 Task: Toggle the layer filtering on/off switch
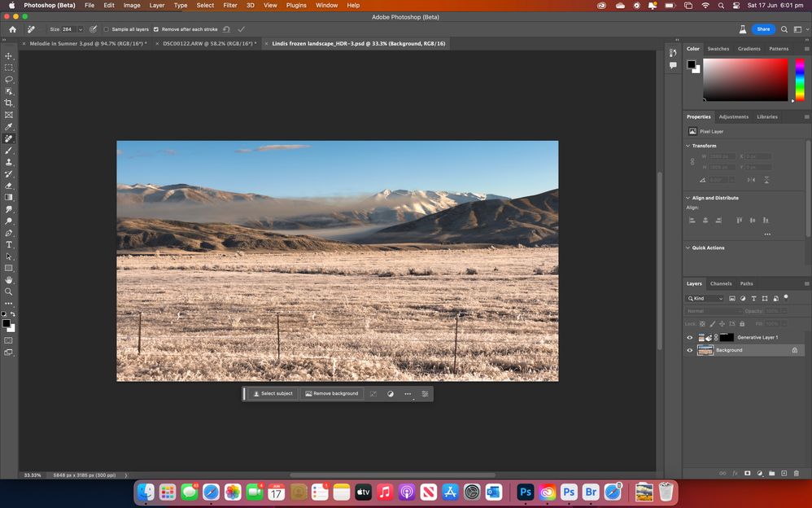coord(786,297)
